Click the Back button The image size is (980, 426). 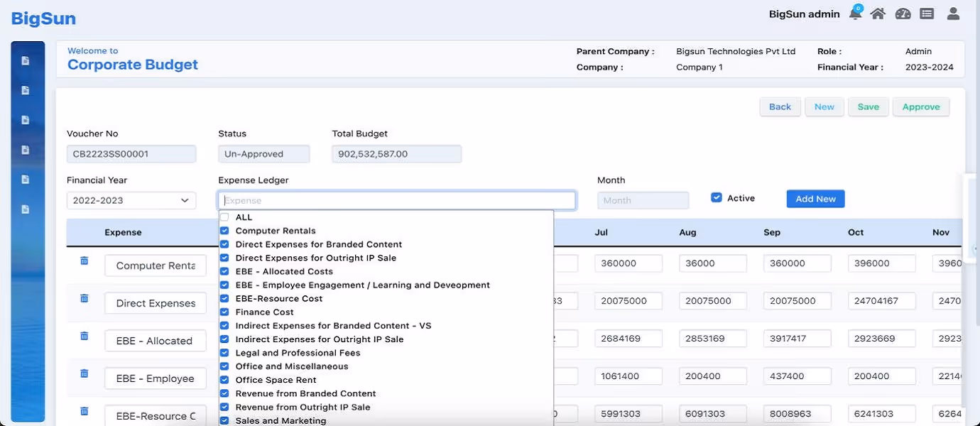780,106
